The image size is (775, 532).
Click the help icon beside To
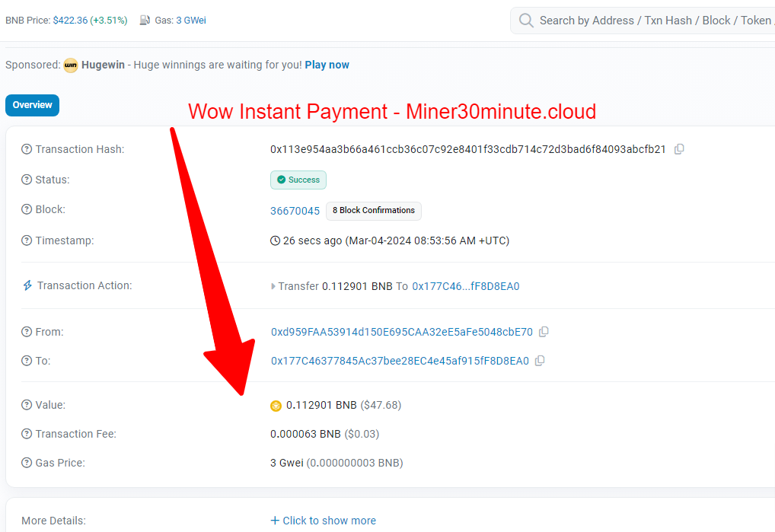27,361
